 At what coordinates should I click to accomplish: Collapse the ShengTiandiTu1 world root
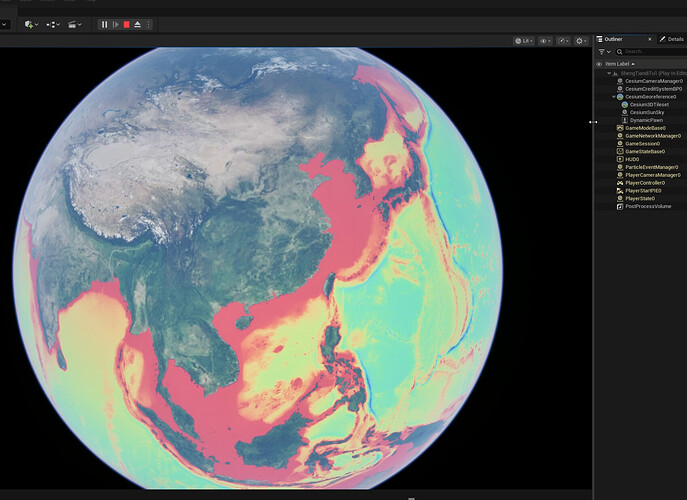click(x=609, y=74)
